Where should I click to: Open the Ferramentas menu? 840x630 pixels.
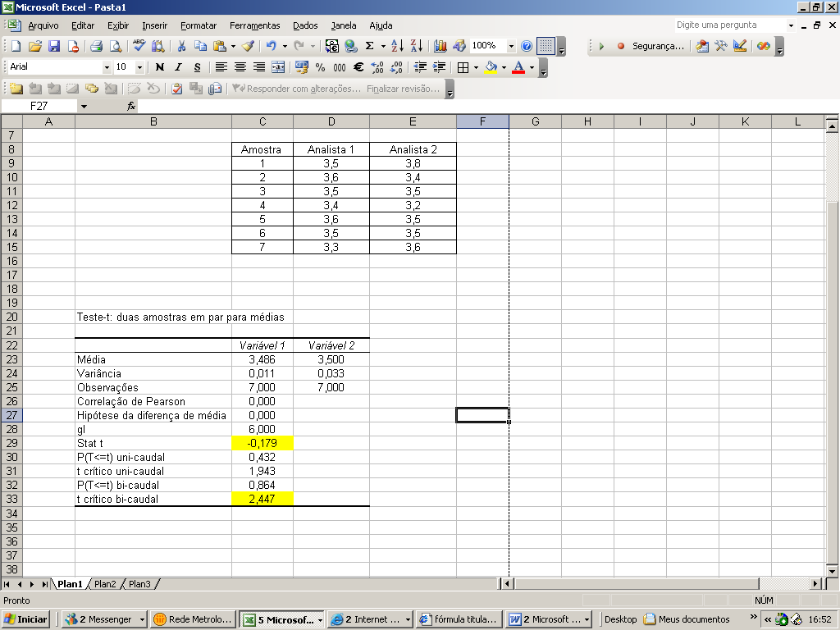[x=254, y=25]
